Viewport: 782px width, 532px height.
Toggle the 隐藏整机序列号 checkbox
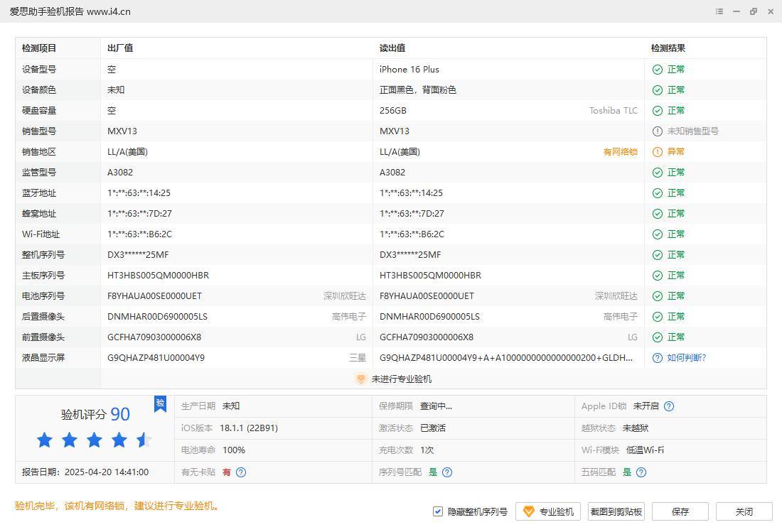[438, 511]
